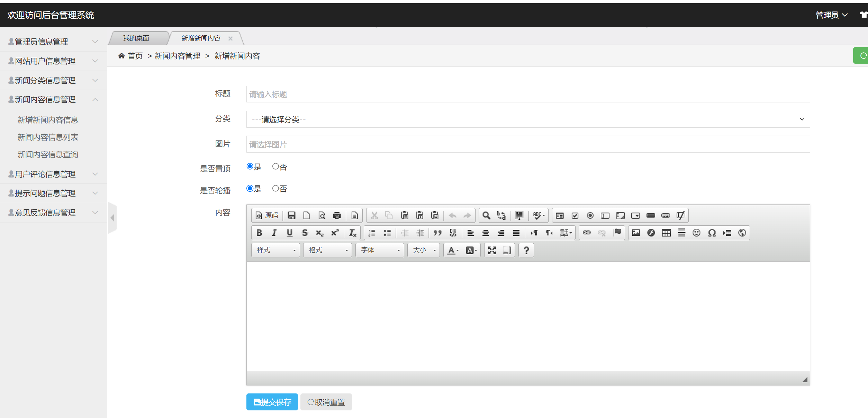Click the Select All icon in editor

[519, 216]
